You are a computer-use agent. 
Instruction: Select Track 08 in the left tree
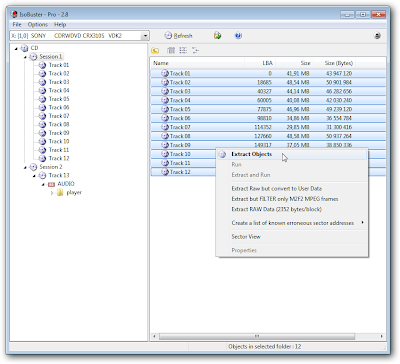coord(59,124)
